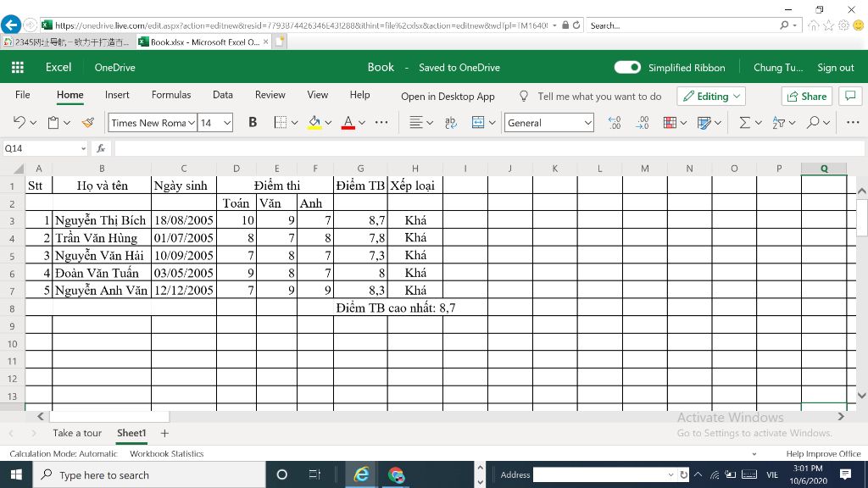Screen dimensions: 868x488
Task: Open Conditional Formatting icon
Action: pos(670,122)
